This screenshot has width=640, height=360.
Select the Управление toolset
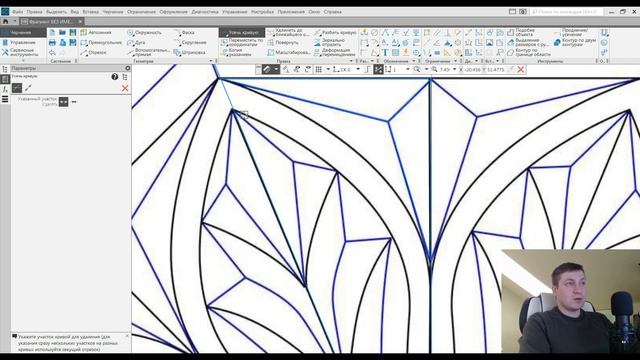click(x=19, y=42)
